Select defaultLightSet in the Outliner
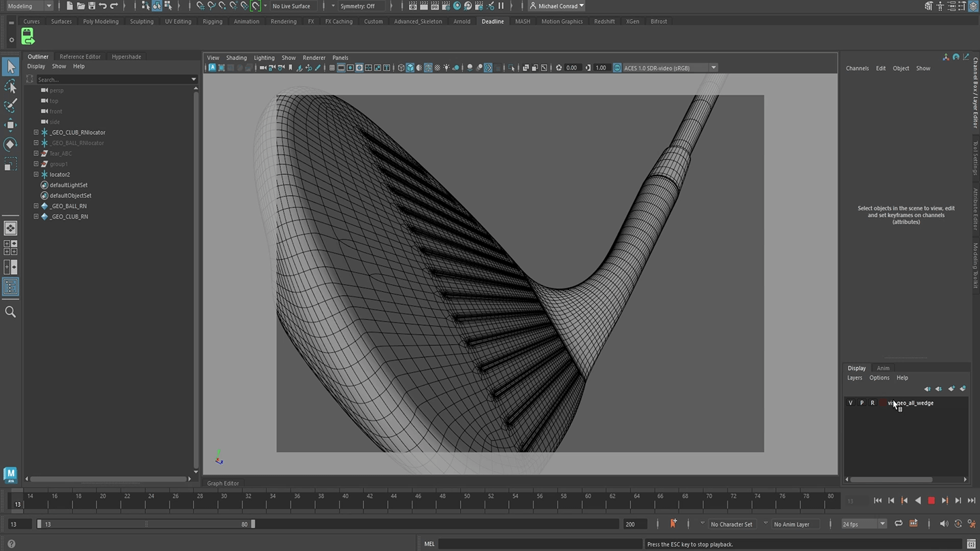Screen dimensions: 980x551 coord(68,185)
